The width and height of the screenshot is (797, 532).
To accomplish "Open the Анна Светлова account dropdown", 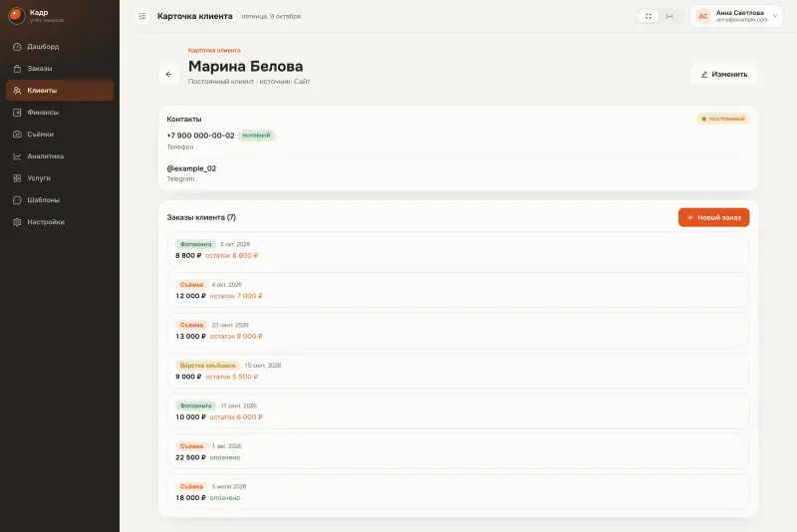I will pos(735,16).
